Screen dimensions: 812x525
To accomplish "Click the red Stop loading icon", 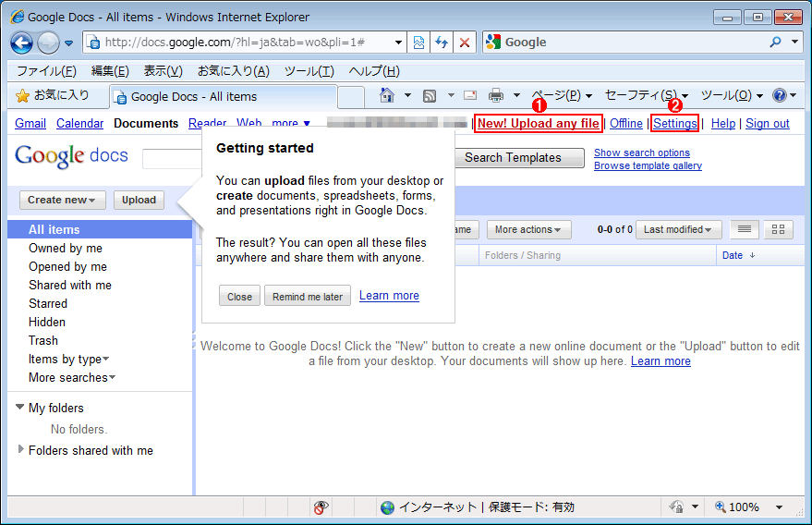I will 465,43.
